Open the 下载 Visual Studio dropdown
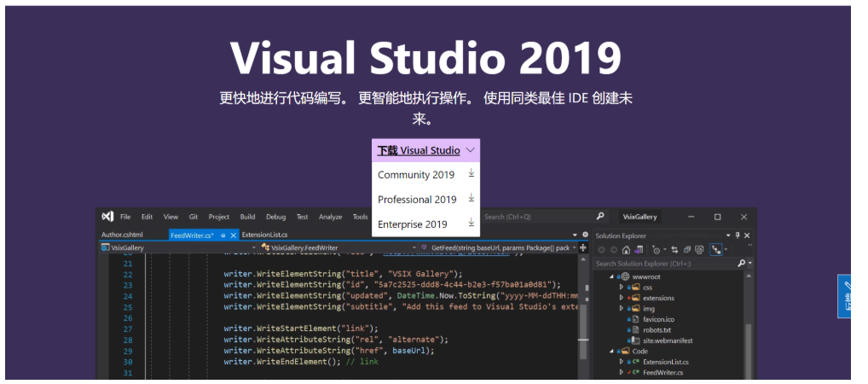The width and height of the screenshot is (868, 384). (x=425, y=150)
